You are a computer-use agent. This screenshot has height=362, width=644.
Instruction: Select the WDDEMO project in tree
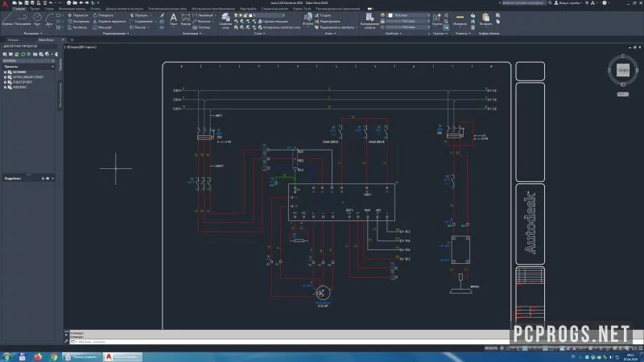(19, 87)
